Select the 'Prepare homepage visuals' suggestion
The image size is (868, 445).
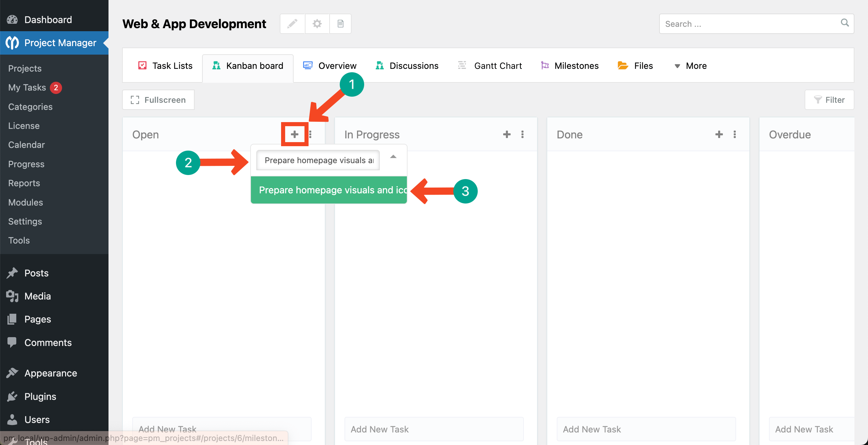(329, 190)
